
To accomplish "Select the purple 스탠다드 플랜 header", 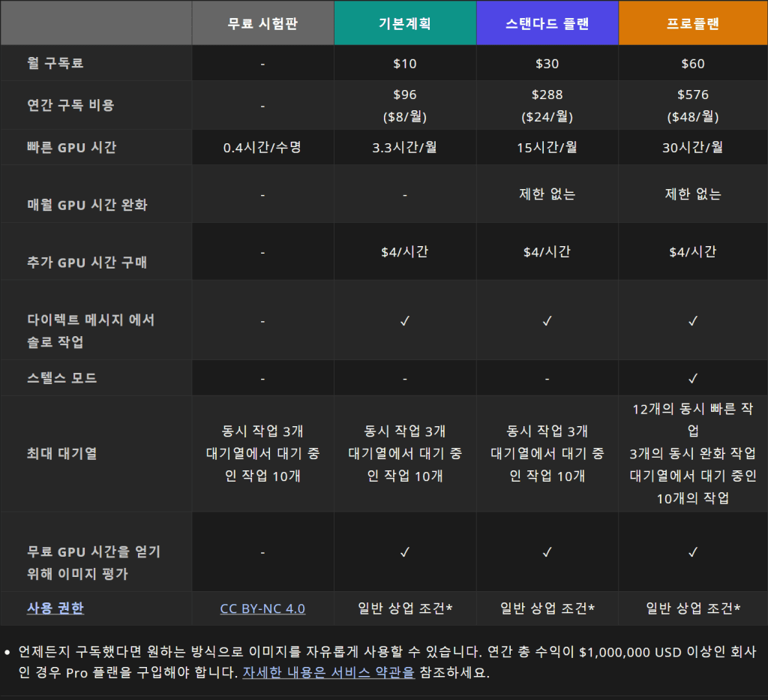I will (547, 23).
